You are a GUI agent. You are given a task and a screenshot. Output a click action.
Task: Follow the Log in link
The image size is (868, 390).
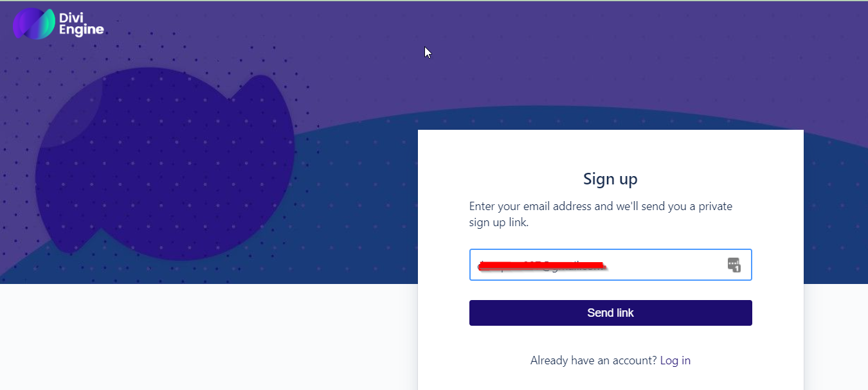pyautogui.click(x=675, y=360)
